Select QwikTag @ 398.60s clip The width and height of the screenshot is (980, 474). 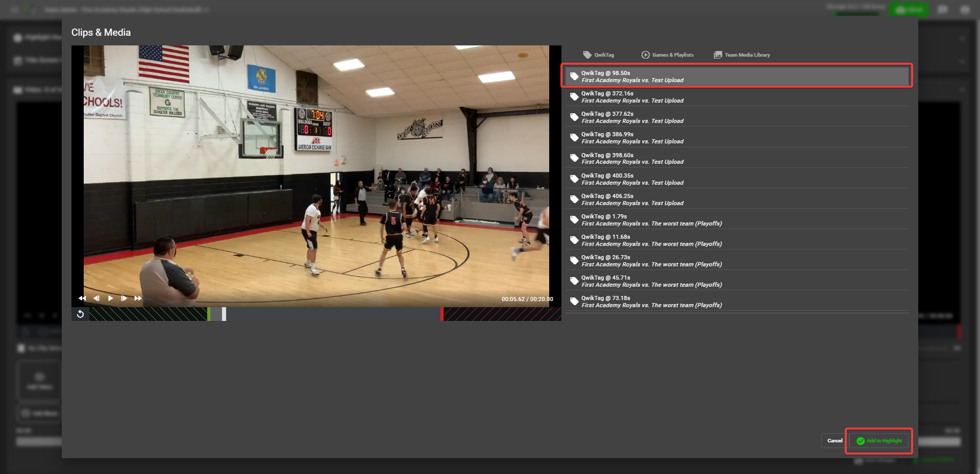click(737, 158)
